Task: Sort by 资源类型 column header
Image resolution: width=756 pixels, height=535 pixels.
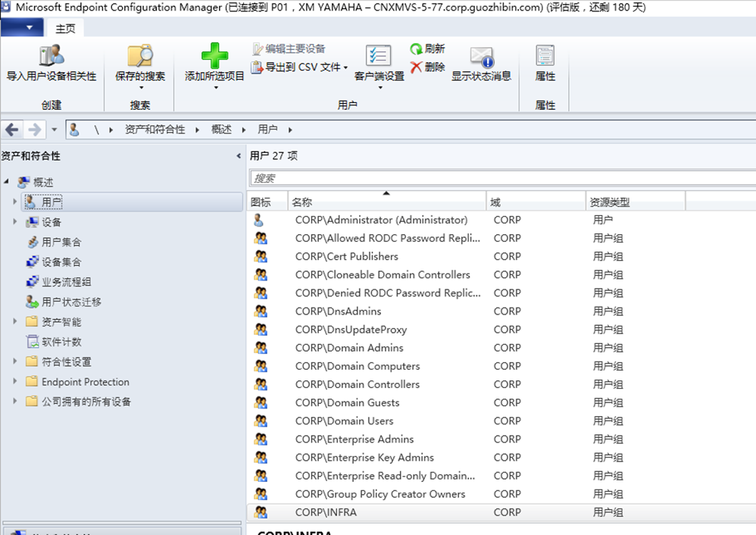Action: [x=636, y=202]
